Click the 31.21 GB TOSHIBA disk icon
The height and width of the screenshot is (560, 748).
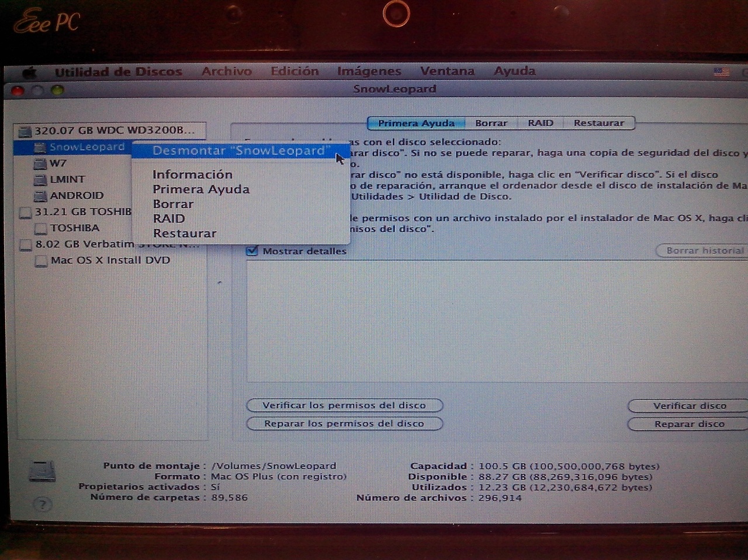click(25, 212)
